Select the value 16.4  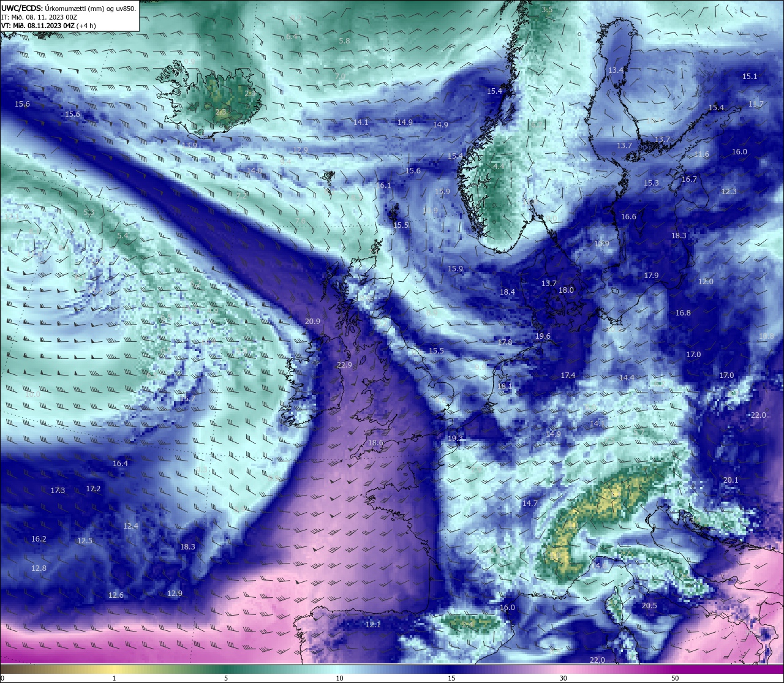tap(120, 463)
